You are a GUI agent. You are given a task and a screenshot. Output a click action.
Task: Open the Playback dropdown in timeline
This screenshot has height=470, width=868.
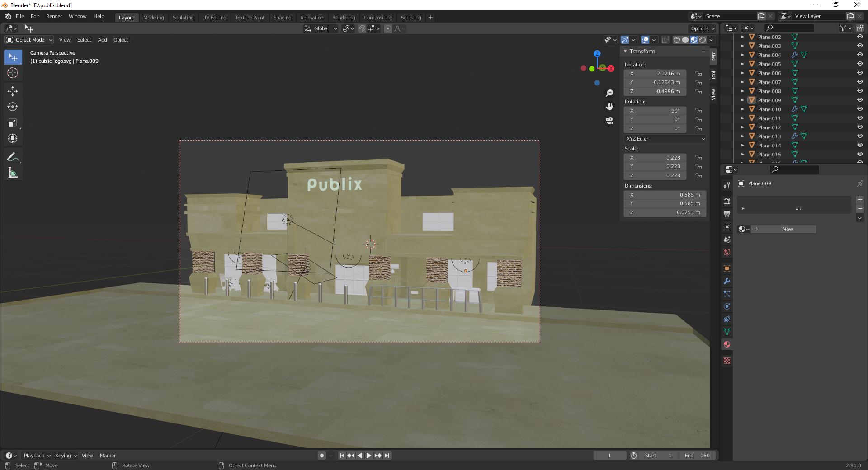point(37,456)
